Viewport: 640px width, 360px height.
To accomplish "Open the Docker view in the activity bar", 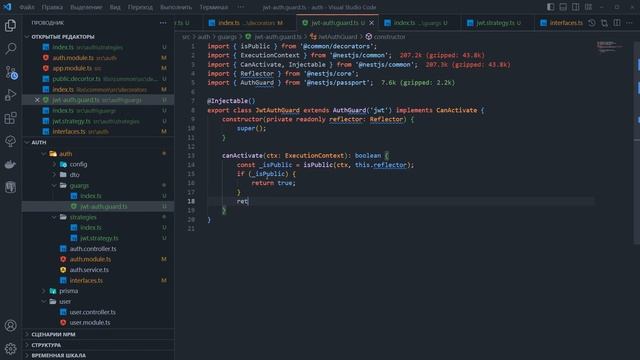I will 11,164.
